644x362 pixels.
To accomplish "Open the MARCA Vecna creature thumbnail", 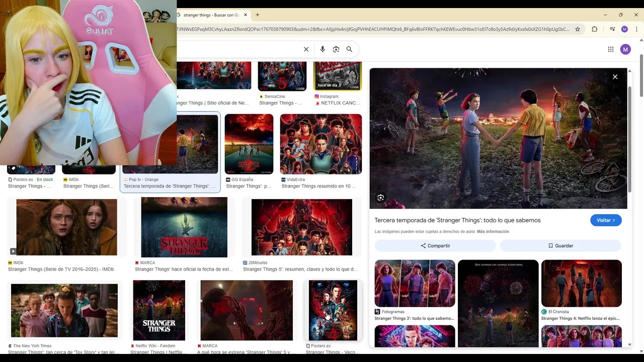I will [247, 310].
